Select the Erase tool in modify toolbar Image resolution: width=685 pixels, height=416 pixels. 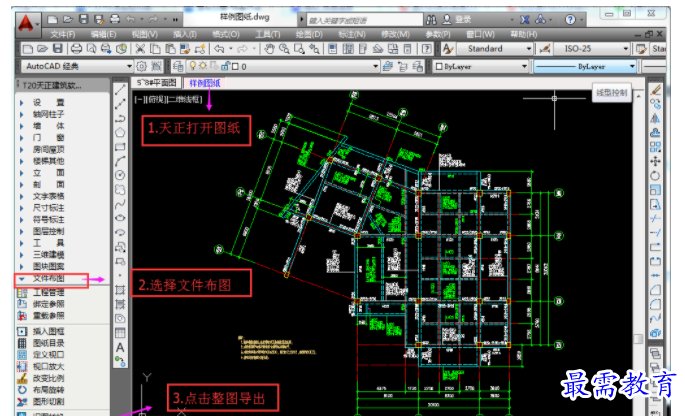(x=655, y=90)
